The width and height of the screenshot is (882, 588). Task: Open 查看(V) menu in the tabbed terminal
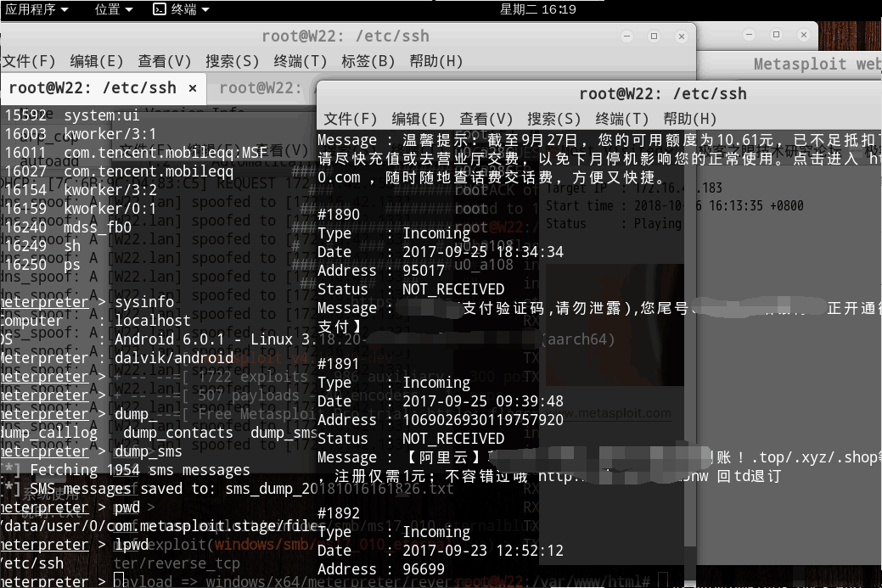164,61
